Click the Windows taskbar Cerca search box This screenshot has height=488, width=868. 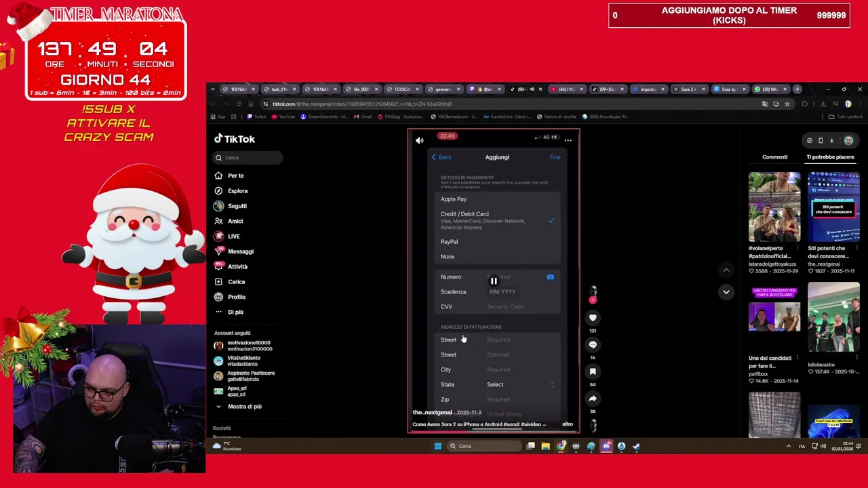[x=485, y=446]
